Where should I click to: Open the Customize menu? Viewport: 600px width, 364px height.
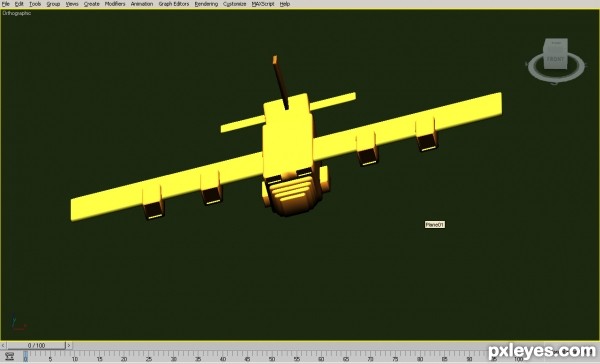(x=234, y=4)
